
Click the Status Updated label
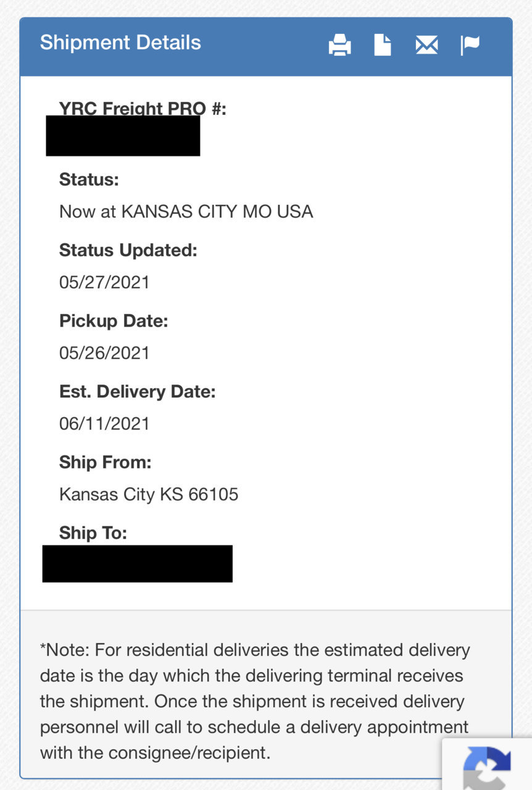pos(128,251)
